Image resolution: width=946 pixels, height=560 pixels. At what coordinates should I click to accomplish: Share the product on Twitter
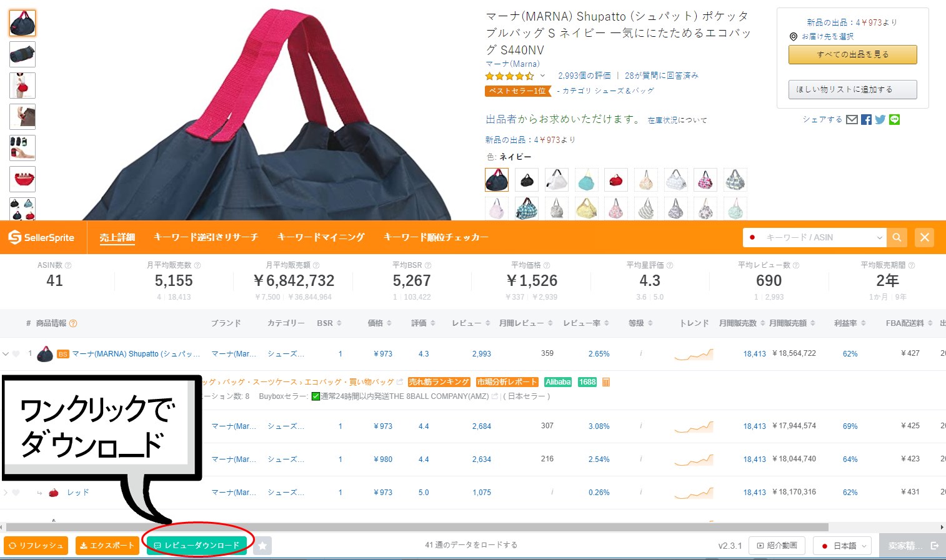[x=880, y=120]
